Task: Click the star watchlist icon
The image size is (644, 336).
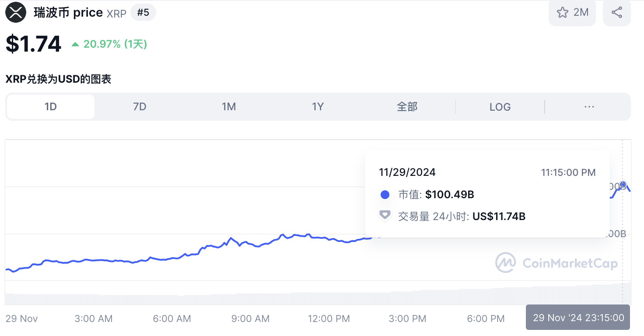Action: [x=563, y=12]
